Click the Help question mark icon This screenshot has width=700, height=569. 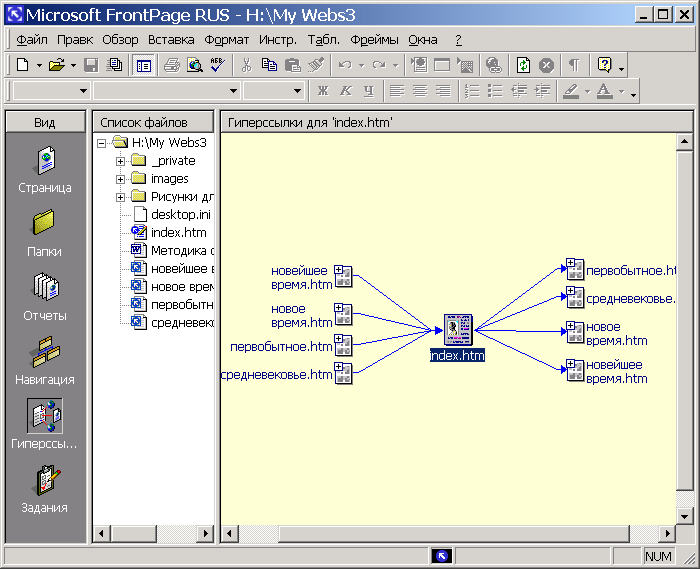[x=604, y=65]
